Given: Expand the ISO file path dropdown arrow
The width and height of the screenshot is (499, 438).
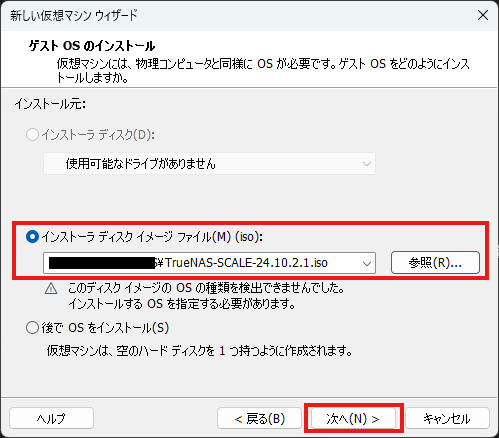Looking at the screenshot, I should (367, 263).
